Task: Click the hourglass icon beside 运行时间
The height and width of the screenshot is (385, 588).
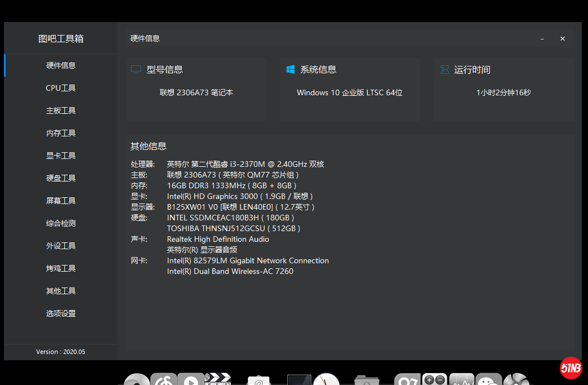Action: [444, 69]
